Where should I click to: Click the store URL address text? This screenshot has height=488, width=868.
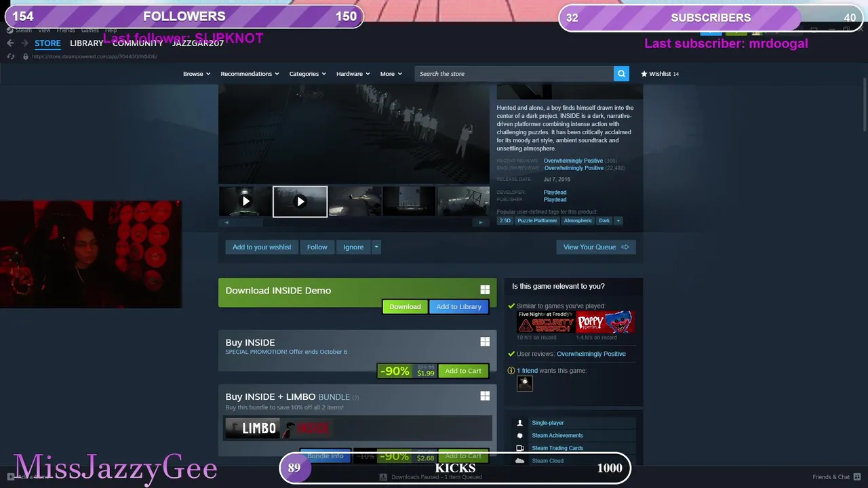94,56
